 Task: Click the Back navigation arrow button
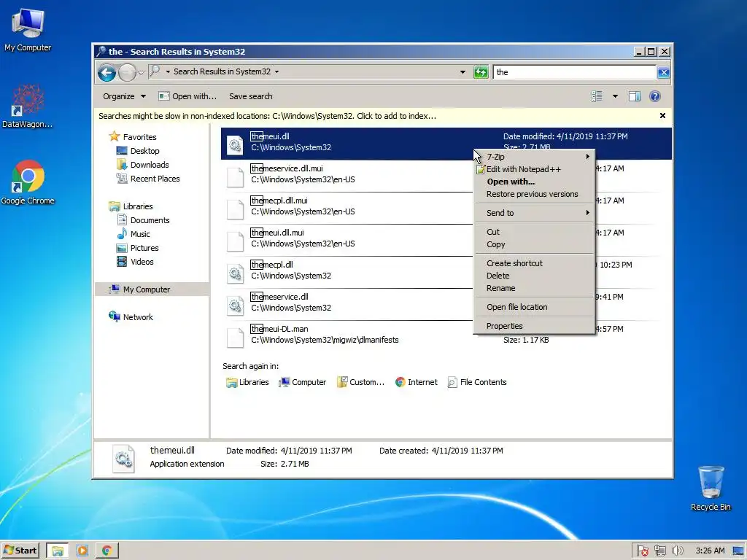pyautogui.click(x=107, y=72)
